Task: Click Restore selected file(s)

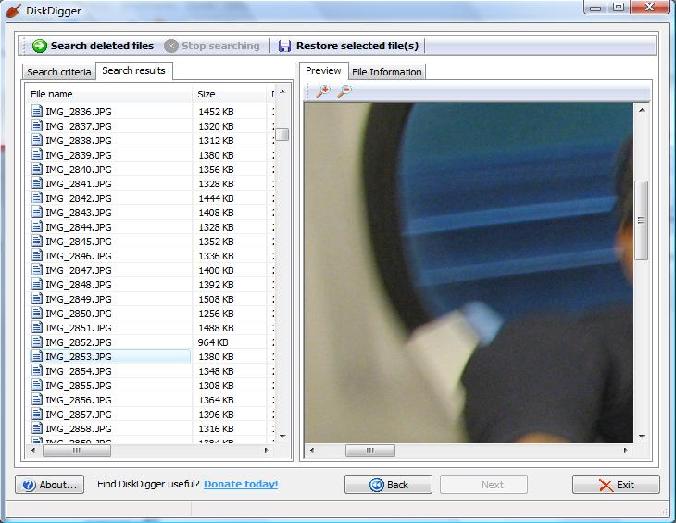Action: point(348,46)
